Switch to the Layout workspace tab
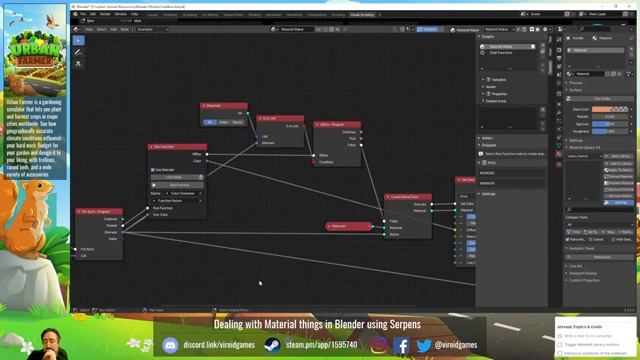The height and width of the screenshot is (360, 640). (x=152, y=15)
